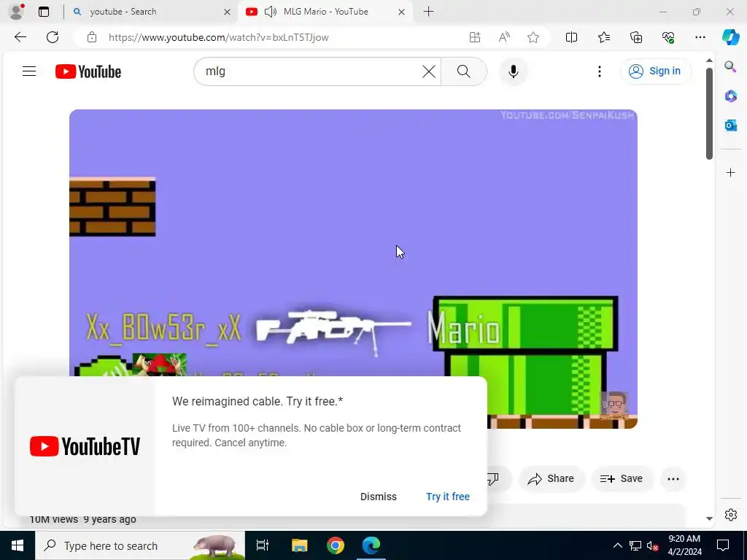Go to the YouTube home logo
Viewport: 747px width, 560px height.
[88, 71]
